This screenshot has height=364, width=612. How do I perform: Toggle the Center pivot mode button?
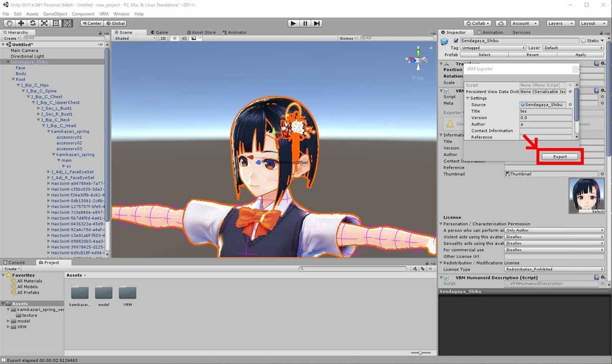click(x=91, y=23)
